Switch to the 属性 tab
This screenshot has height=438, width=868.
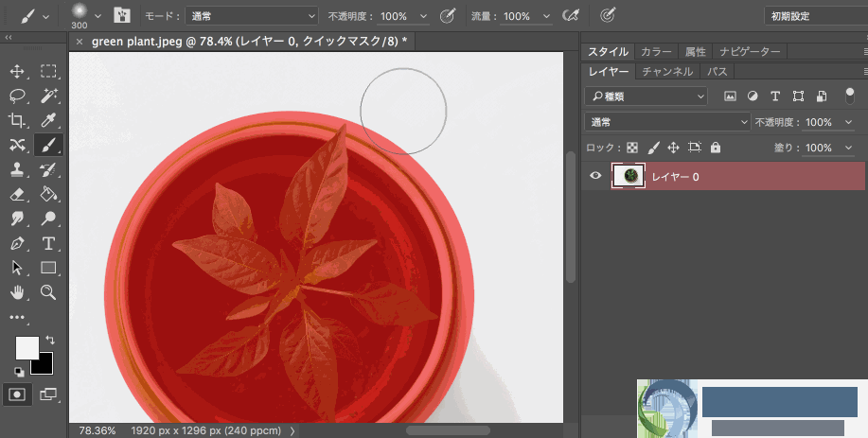696,51
